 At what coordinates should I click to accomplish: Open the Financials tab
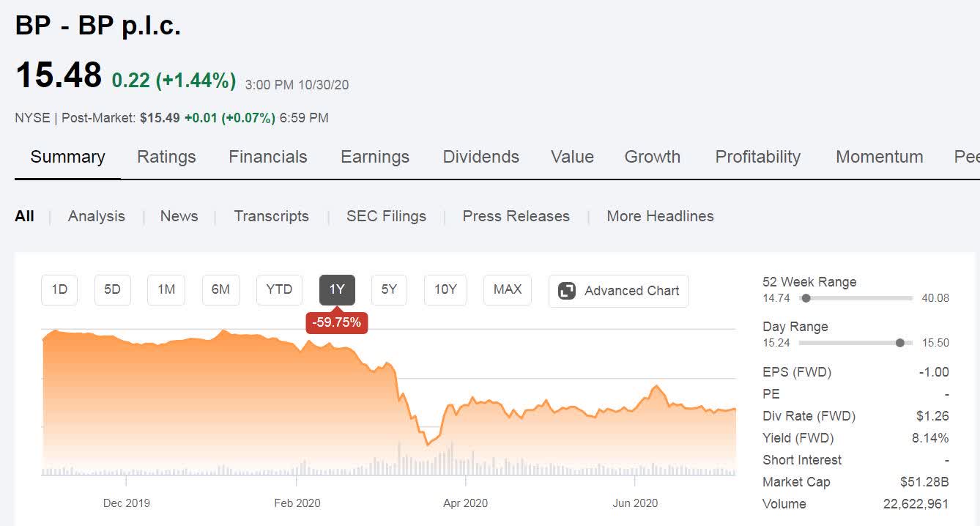(x=267, y=156)
